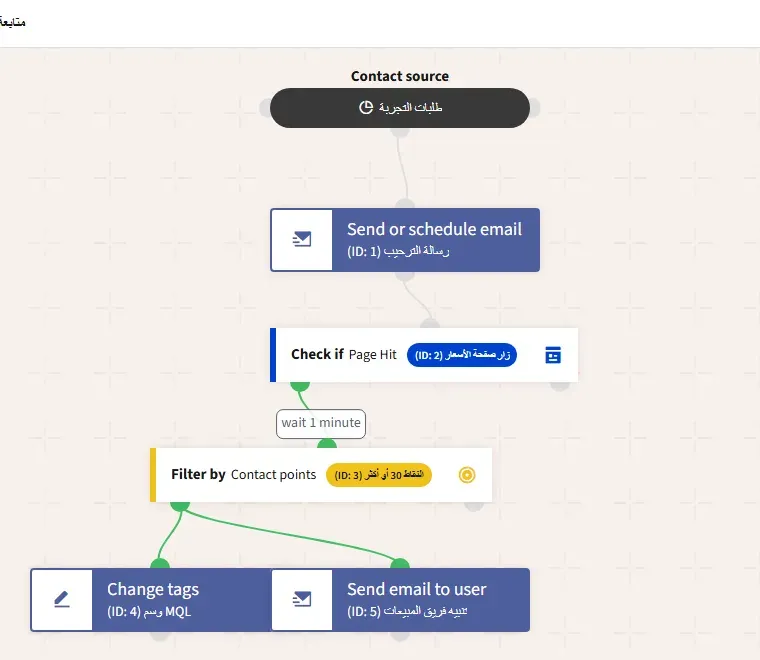This screenshot has height=660, width=760.
Task: Click green top anchor of Send email to user
Action: (400, 564)
